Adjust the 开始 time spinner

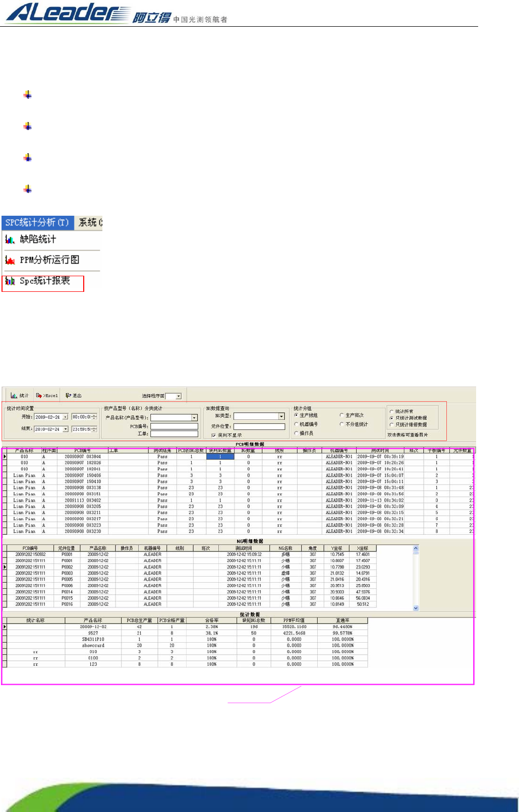93,417
